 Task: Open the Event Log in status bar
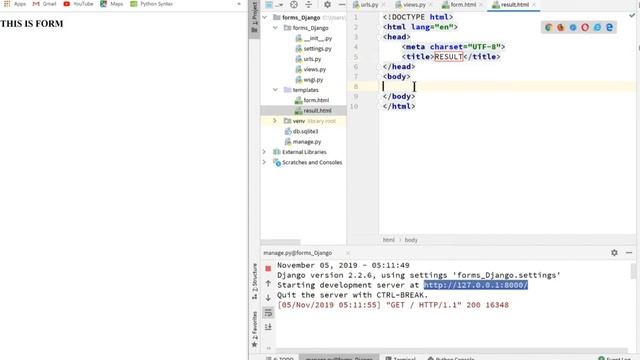pyautogui.click(x=614, y=358)
